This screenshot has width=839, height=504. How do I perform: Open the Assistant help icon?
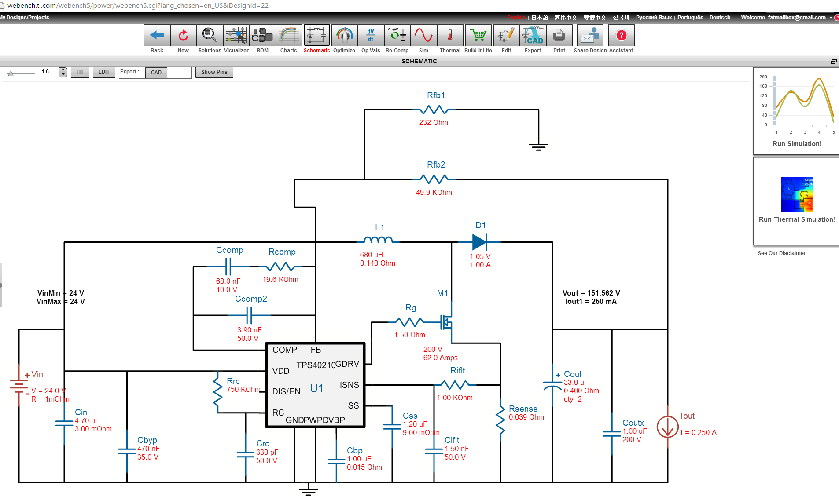[x=621, y=35]
